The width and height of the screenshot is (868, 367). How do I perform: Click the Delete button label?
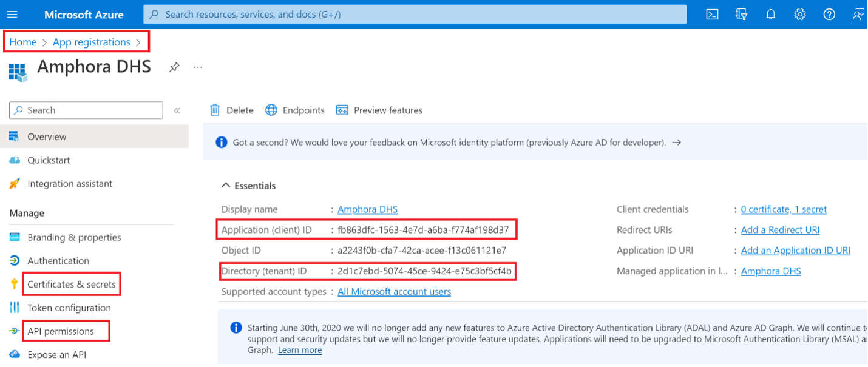[240, 110]
